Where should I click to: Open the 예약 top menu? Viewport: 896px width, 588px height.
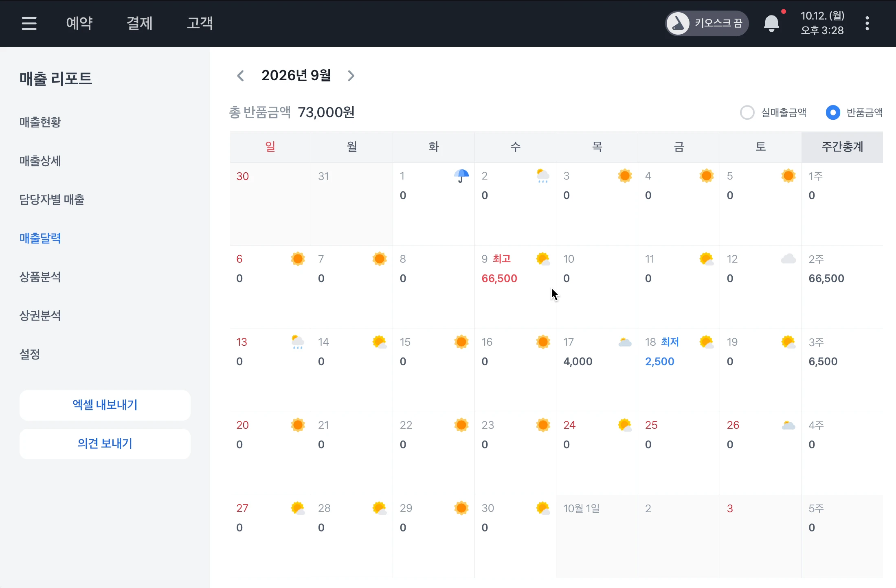pyautogui.click(x=79, y=23)
